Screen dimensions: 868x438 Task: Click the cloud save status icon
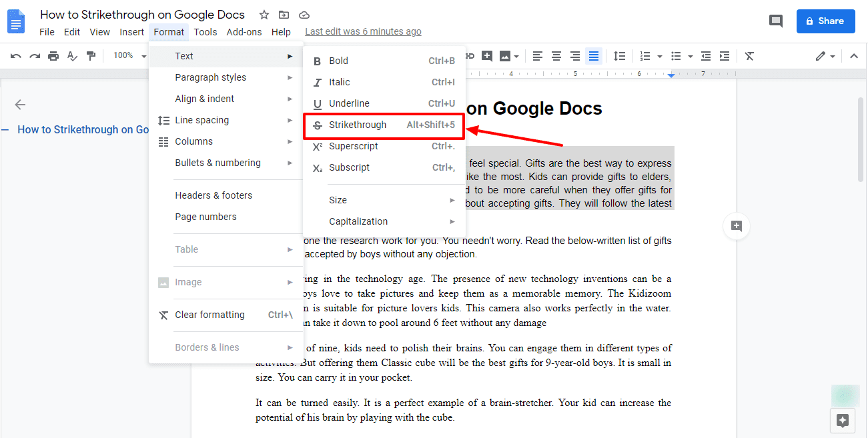tap(304, 15)
